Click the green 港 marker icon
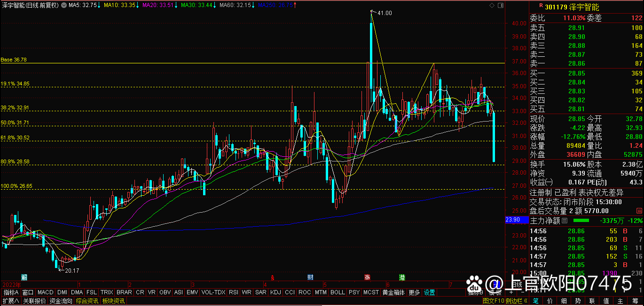The width and height of the screenshot is (644, 306). (402, 277)
